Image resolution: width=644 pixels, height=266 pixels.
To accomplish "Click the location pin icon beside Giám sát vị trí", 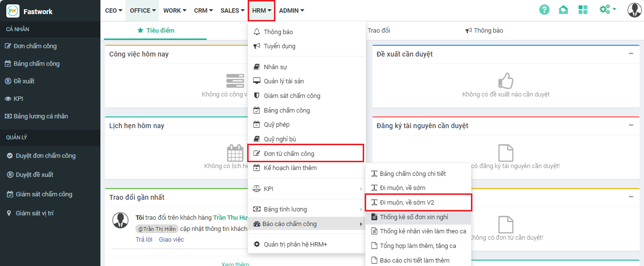I will click(9, 213).
